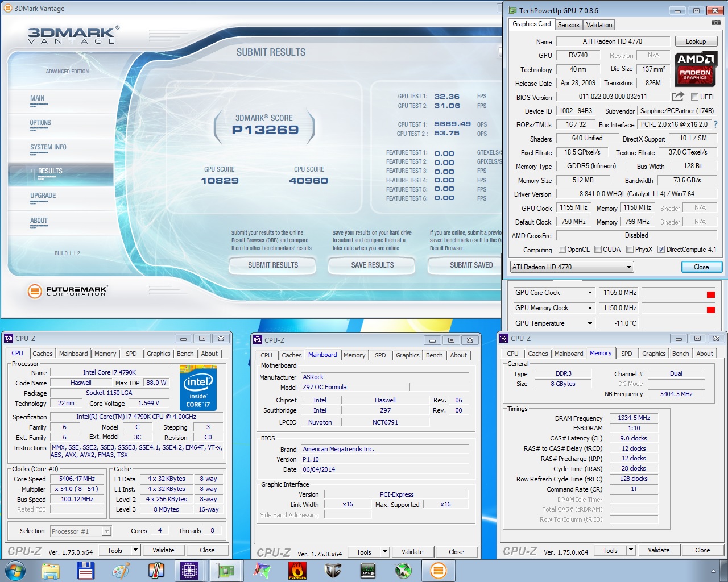
Task: Toggle the OpenCL computing checkbox
Action: 562,250
